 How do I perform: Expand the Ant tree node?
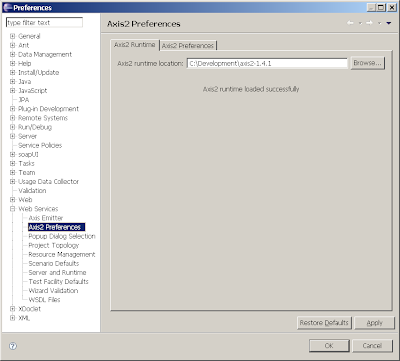point(12,45)
